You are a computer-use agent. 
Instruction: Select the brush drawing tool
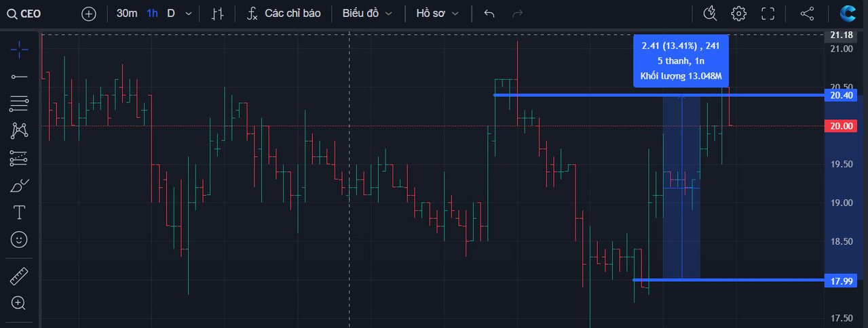pyautogui.click(x=19, y=185)
